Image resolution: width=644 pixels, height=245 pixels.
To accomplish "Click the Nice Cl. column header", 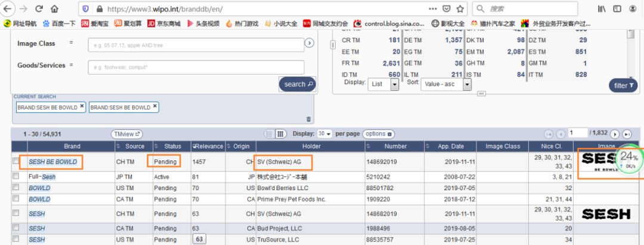I will [551, 146].
